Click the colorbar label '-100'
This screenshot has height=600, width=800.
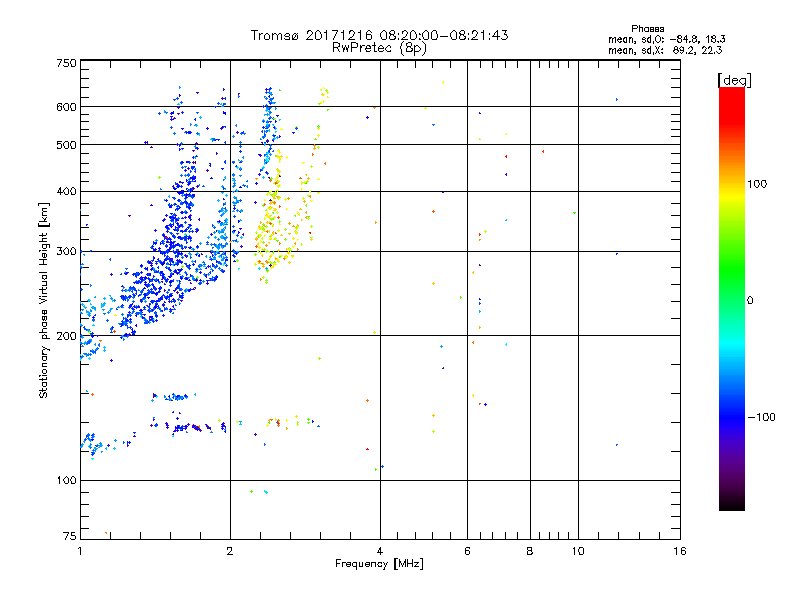(761, 417)
